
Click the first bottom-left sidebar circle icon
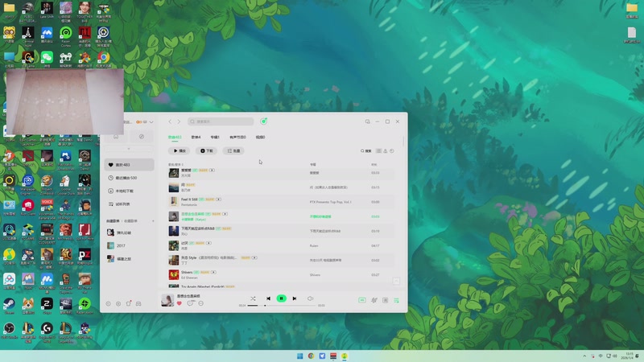point(108,304)
